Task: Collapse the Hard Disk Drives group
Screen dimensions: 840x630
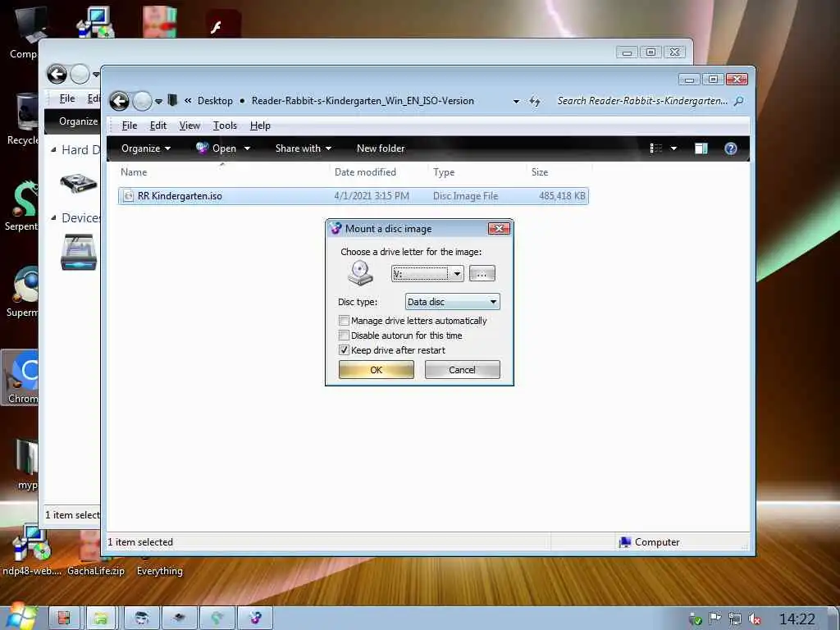Action: pyautogui.click(x=53, y=150)
